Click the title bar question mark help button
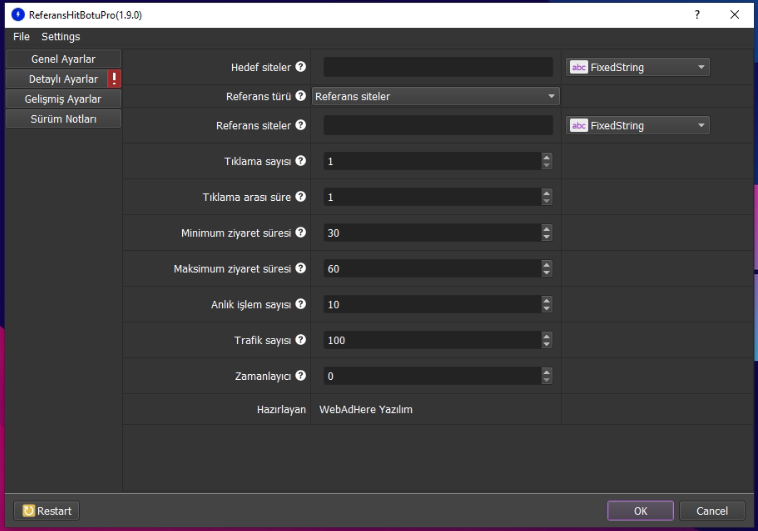This screenshot has width=758, height=531. (x=696, y=14)
